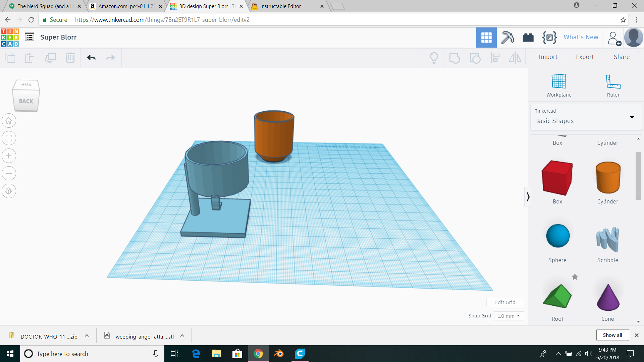Open the Windows Start menu
Viewport: 644px width, 362px height.
coord(10,354)
